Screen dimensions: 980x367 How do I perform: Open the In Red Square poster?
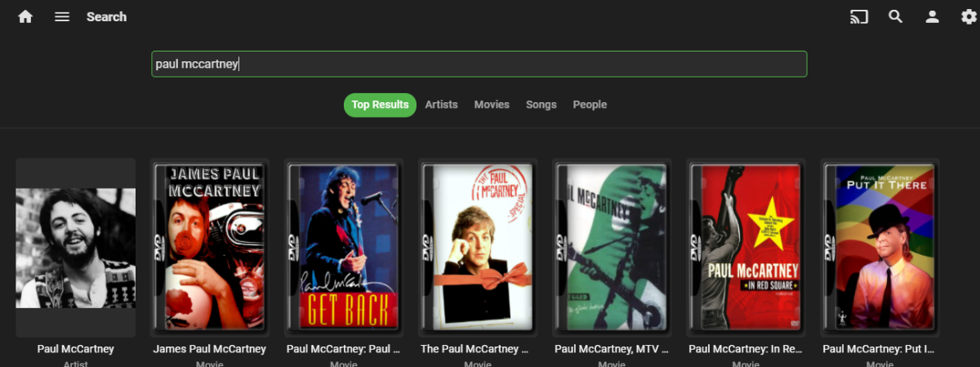[x=746, y=248]
